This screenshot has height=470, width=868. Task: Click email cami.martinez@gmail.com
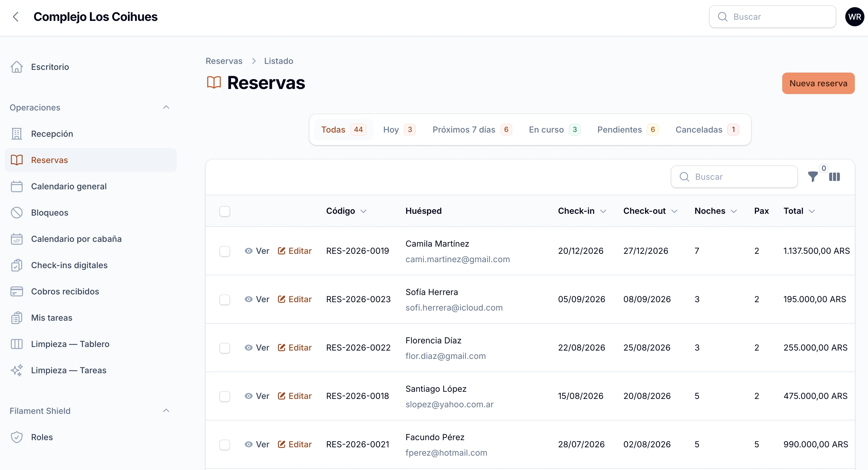(458, 259)
